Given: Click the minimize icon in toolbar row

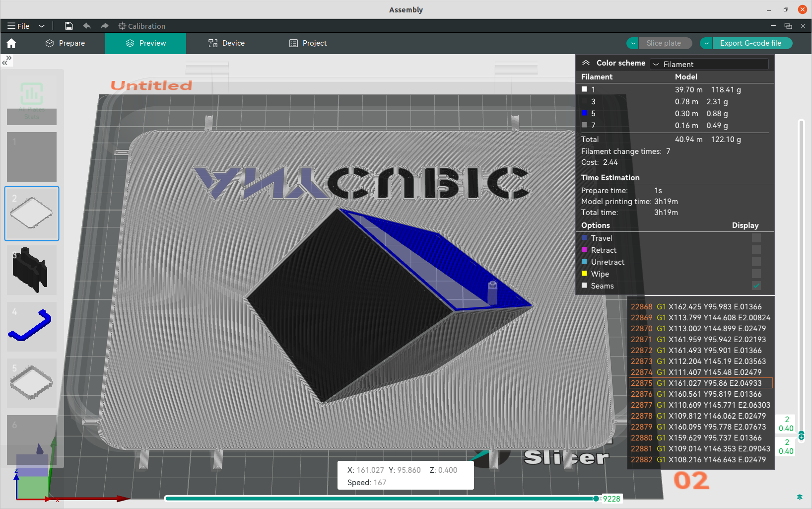Looking at the screenshot, I should (x=773, y=26).
